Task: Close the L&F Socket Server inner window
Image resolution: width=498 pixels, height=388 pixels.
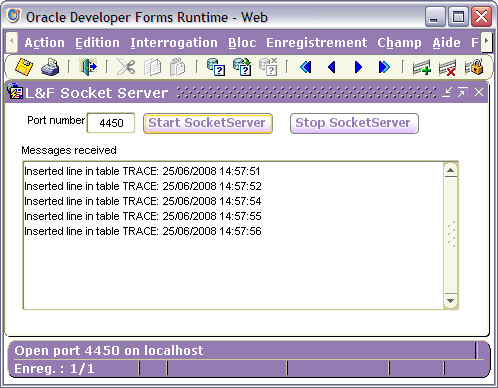Action: click(x=479, y=92)
